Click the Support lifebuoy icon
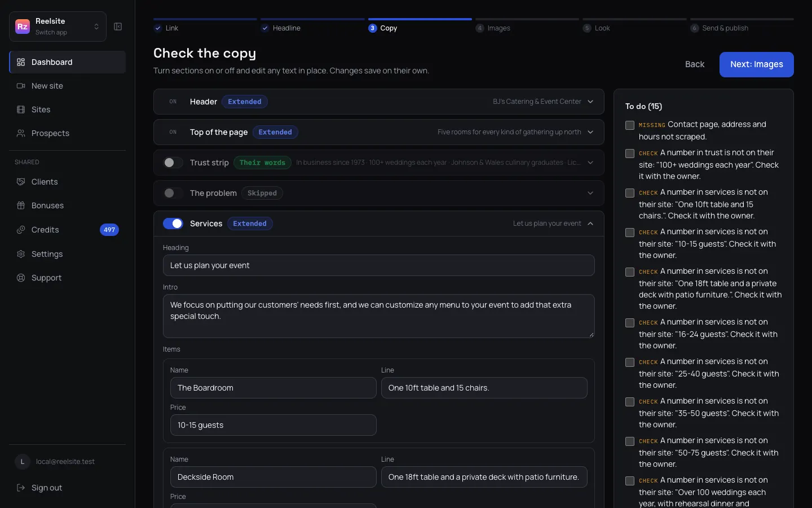Image resolution: width=812 pixels, height=508 pixels. click(21, 278)
